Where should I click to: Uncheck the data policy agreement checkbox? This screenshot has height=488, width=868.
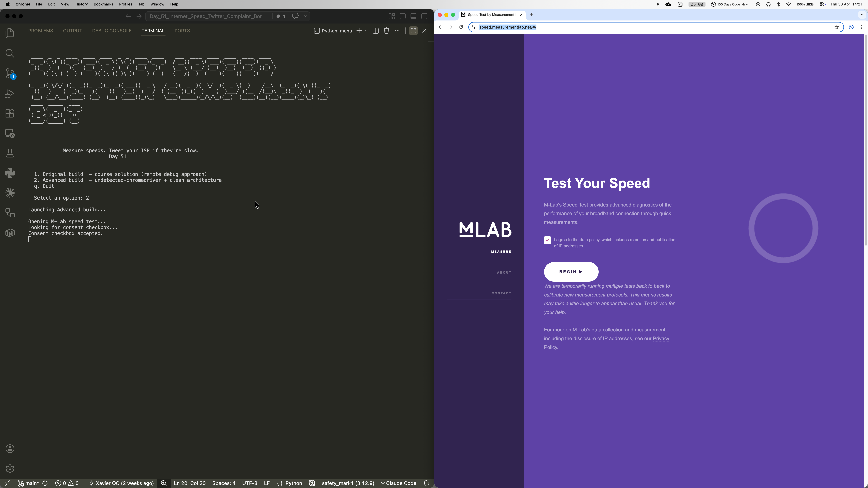coord(547,240)
